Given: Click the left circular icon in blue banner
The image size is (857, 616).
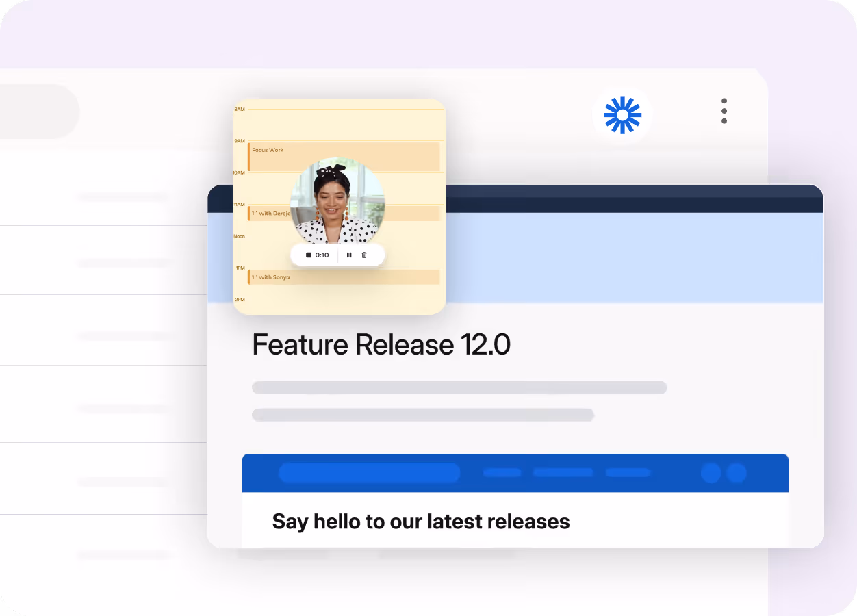Looking at the screenshot, I should click(709, 473).
